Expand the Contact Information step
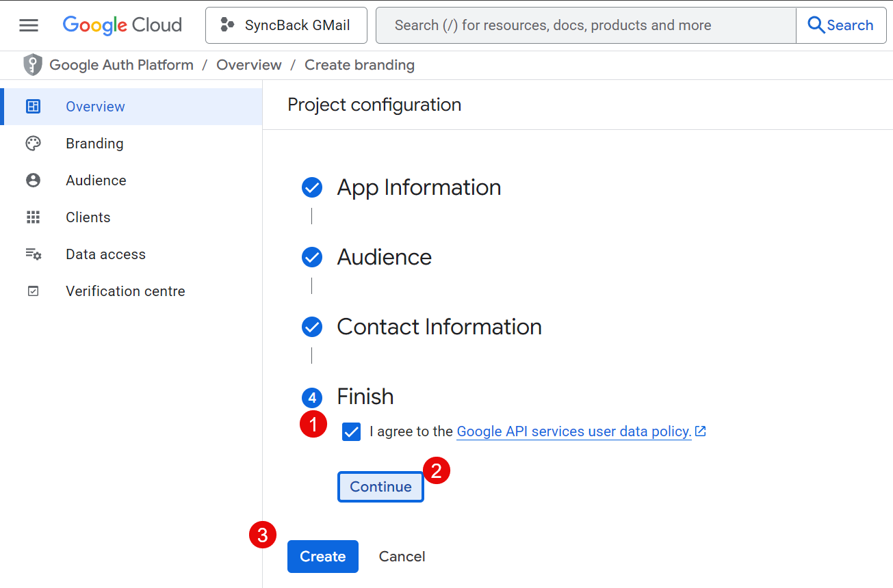Viewport: 893px width, 588px height. (x=439, y=327)
